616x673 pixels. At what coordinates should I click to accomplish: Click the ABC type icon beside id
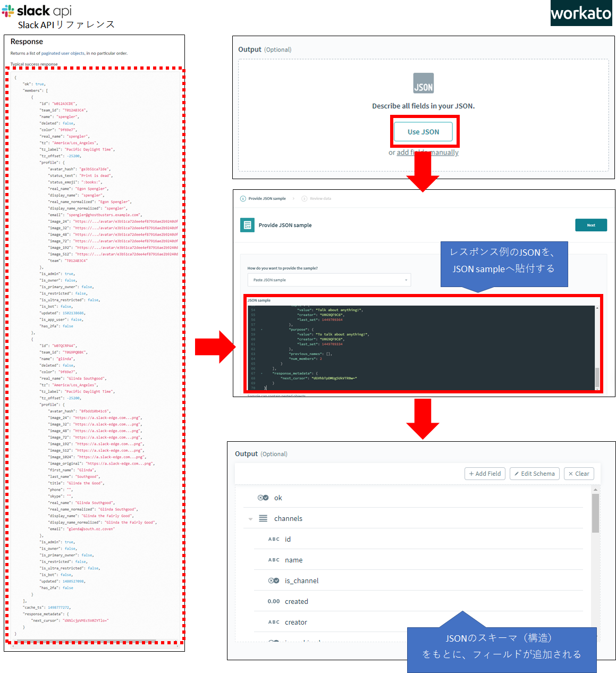274,539
